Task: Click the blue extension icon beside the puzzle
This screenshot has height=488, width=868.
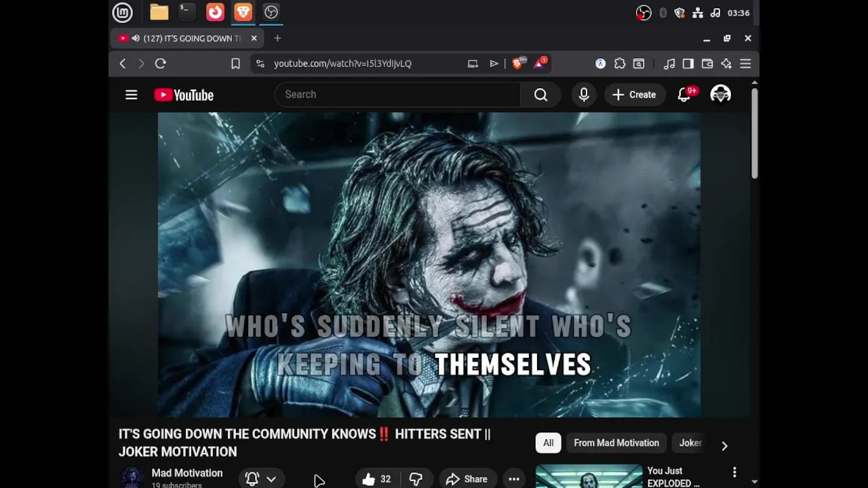Action: coord(600,64)
